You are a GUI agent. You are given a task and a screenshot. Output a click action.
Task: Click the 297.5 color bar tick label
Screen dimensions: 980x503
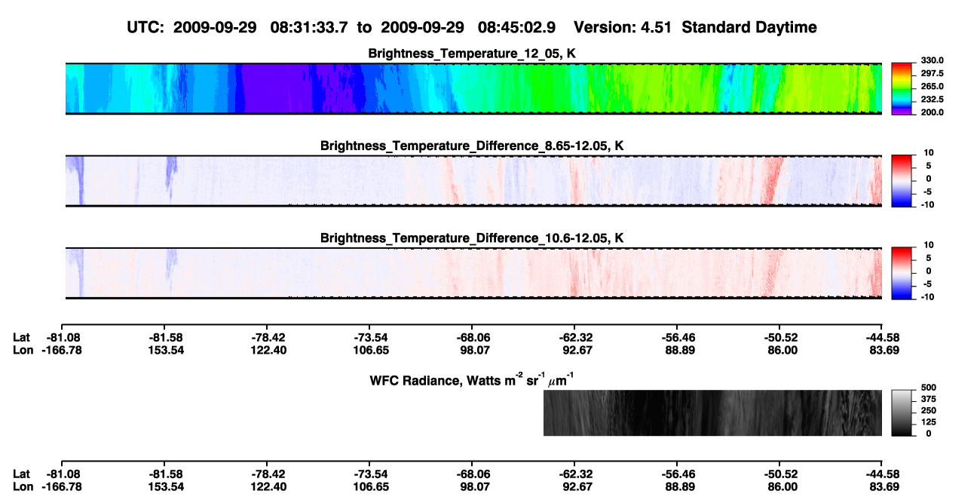point(931,73)
